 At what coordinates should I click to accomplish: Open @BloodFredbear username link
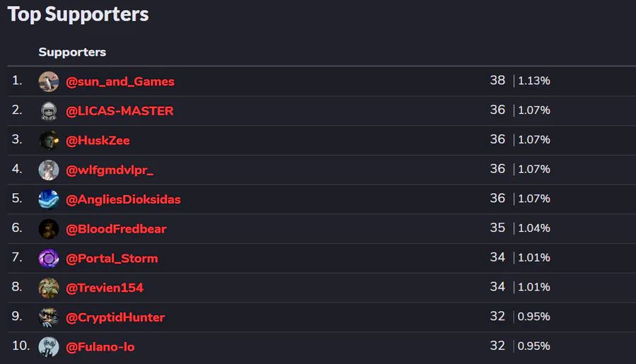tap(116, 229)
